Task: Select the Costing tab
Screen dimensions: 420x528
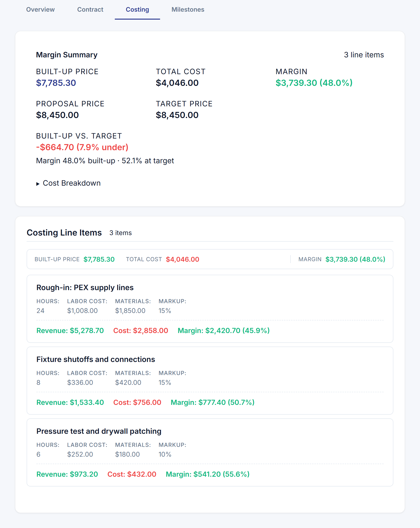Action: click(137, 10)
